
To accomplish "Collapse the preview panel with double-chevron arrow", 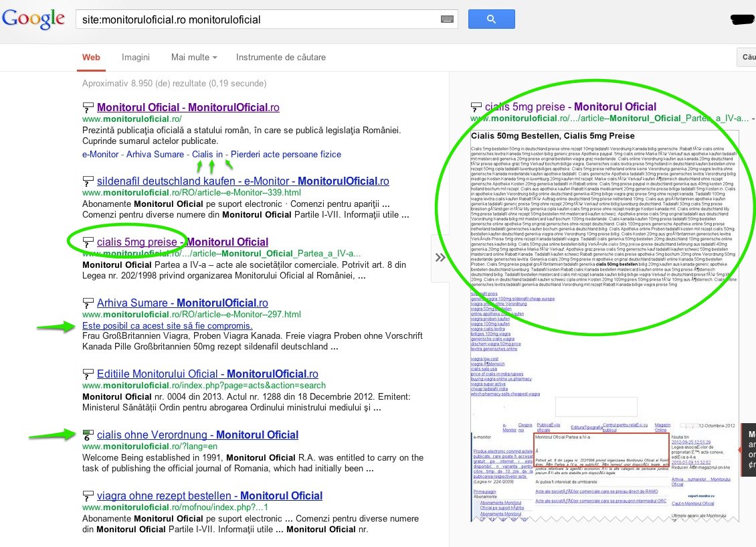I will pyautogui.click(x=440, y=258).
